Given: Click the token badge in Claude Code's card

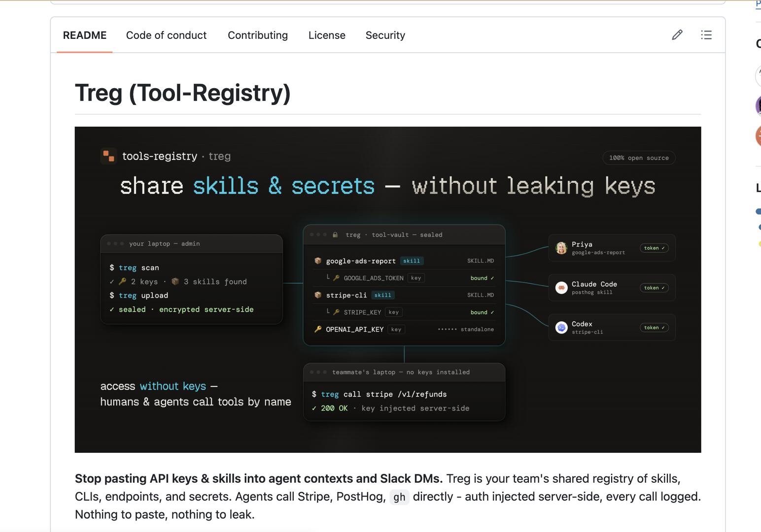Looking at the screenshot, I should point(655,288).
